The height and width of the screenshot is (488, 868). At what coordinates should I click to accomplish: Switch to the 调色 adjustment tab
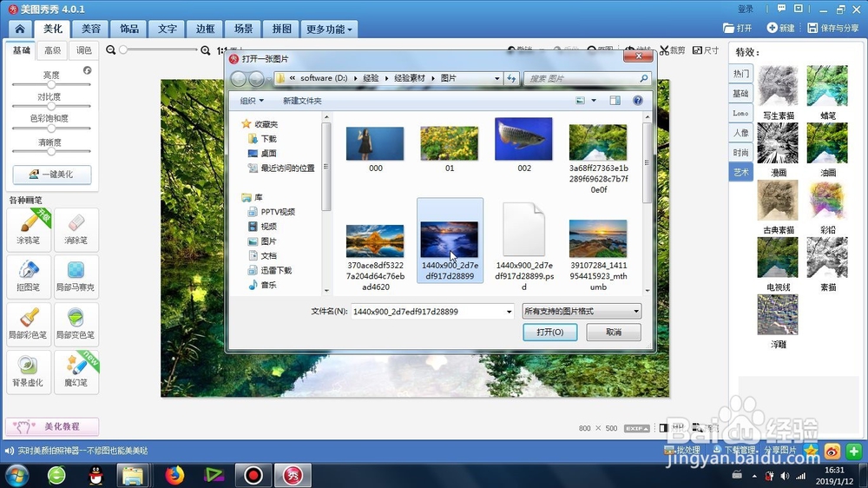click(83, 50)
